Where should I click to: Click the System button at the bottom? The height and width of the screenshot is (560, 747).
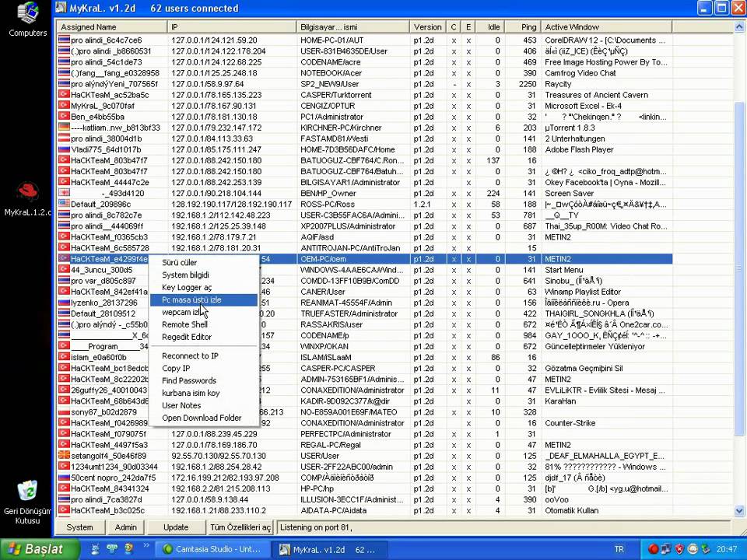tap(79, 527)
